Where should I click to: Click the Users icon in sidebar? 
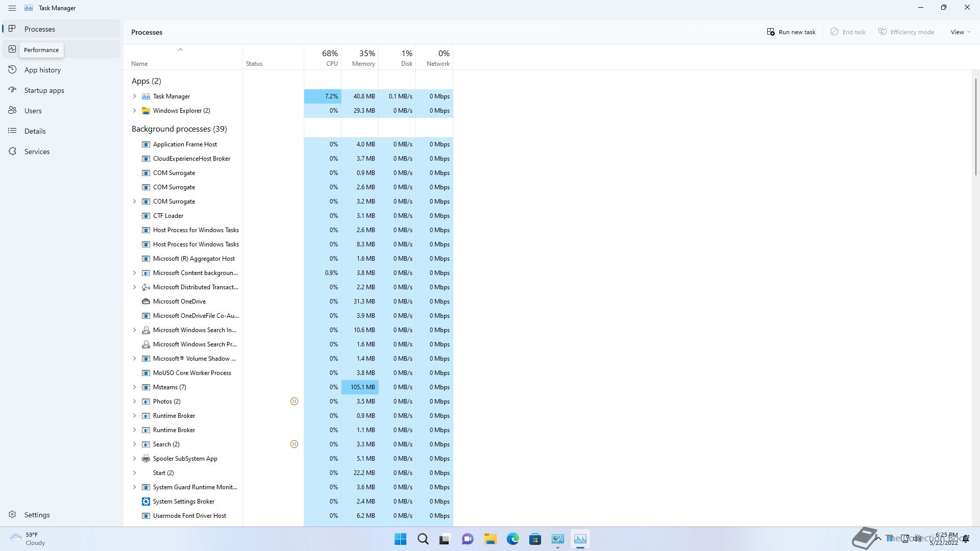click(12, 110)
